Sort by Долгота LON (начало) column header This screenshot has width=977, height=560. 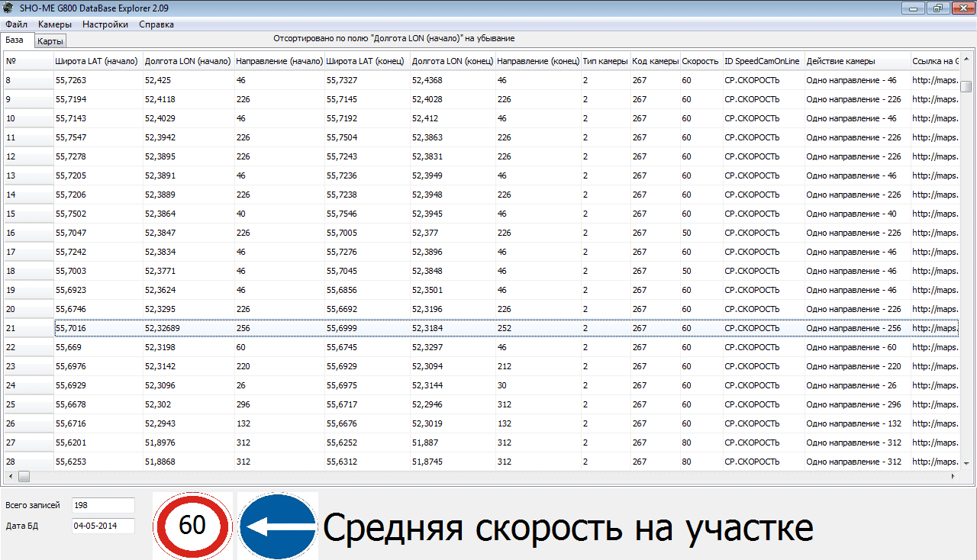pos(188,61)
